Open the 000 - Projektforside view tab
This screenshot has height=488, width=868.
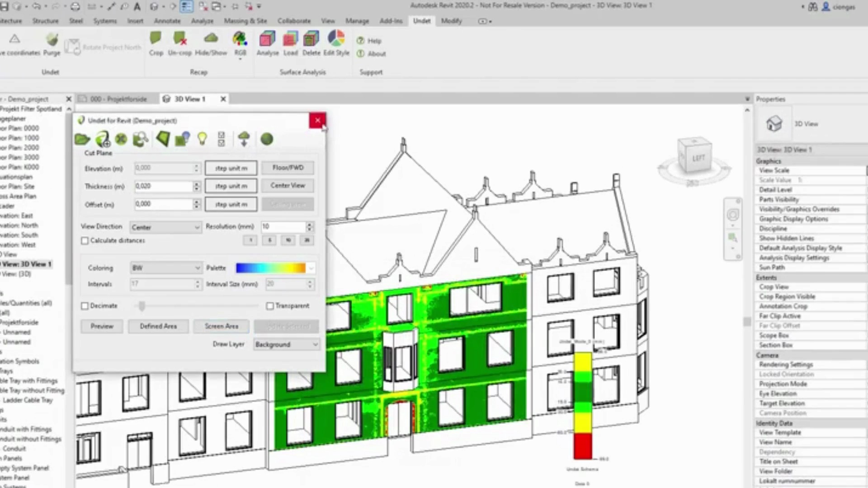coord(118,99)
